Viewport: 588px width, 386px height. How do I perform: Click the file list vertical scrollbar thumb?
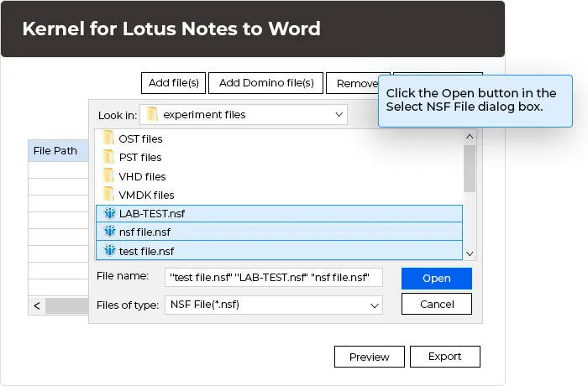pos(470,169)
